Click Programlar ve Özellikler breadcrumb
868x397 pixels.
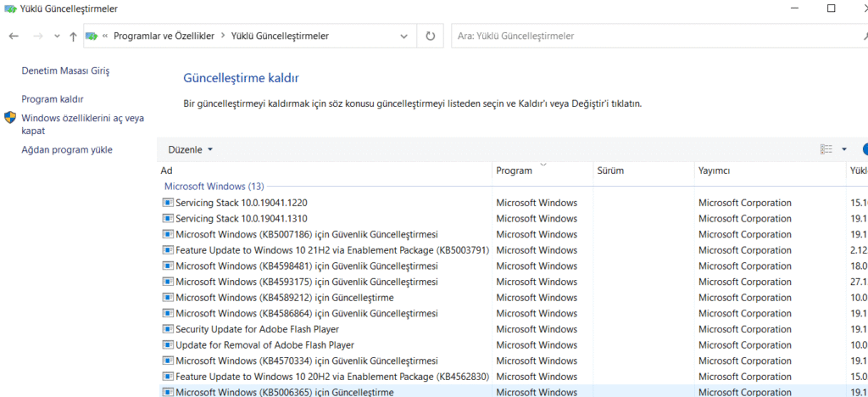164,36
